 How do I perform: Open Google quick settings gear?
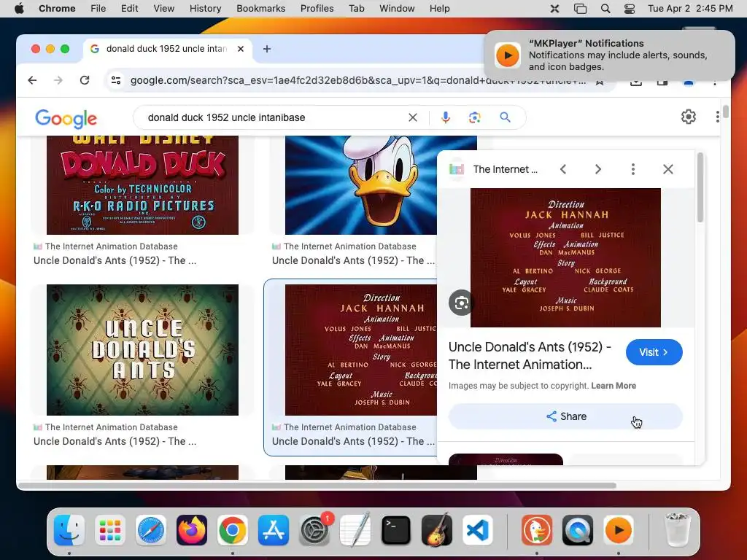(x=689, y=117)
